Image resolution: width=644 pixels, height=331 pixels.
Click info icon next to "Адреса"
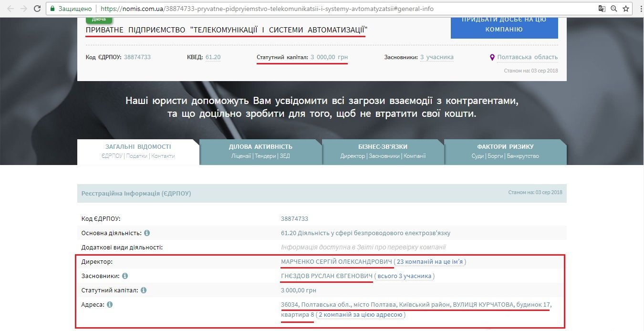coord(110,304)
